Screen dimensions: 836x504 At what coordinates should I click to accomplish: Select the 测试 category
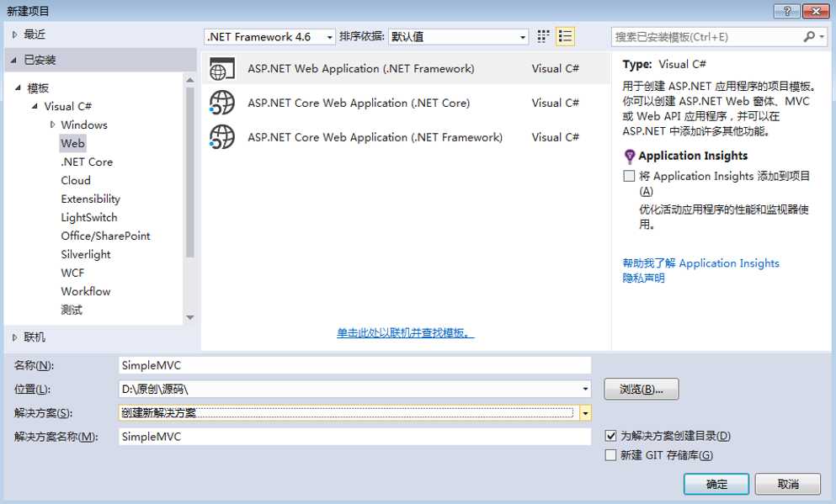click(x=72, y=310)
